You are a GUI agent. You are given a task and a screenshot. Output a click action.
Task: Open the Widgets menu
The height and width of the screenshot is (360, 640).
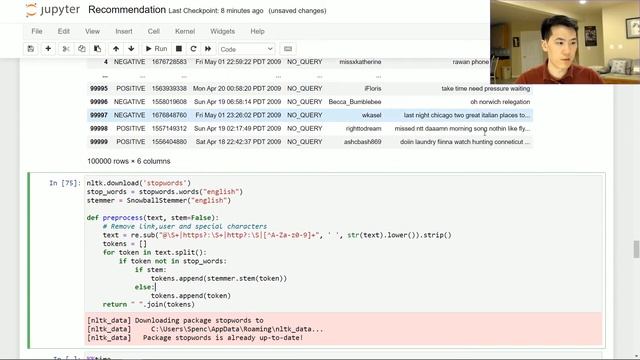click(222, 31)
